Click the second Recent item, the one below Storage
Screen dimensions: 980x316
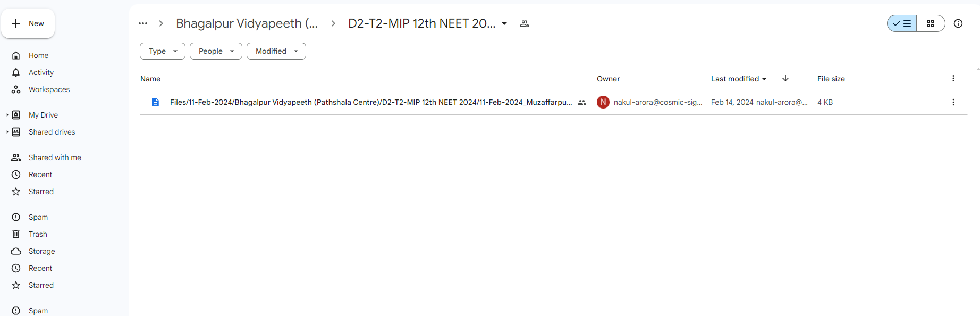pyautogui.click(x=40, y=268)
